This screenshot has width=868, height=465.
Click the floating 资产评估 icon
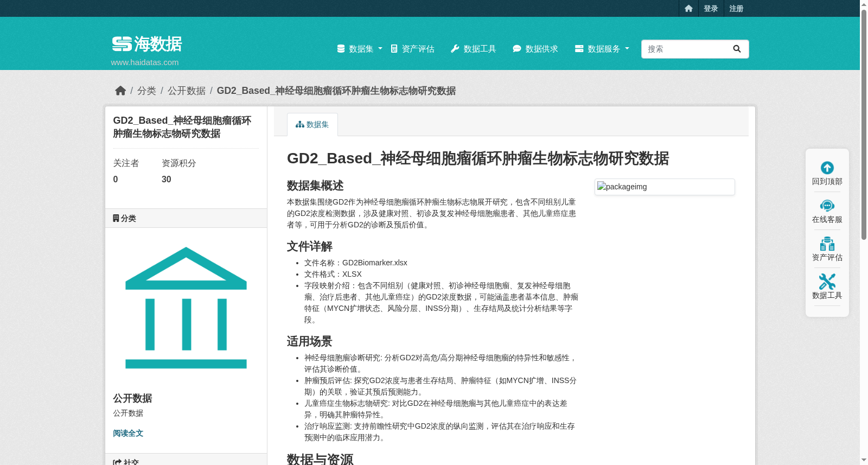point(827,244)
